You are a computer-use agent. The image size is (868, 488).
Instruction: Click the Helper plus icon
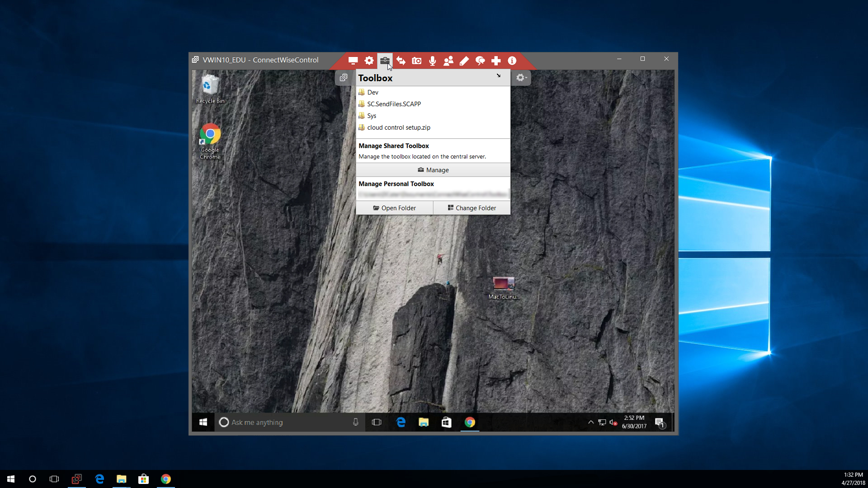(496, 61)
